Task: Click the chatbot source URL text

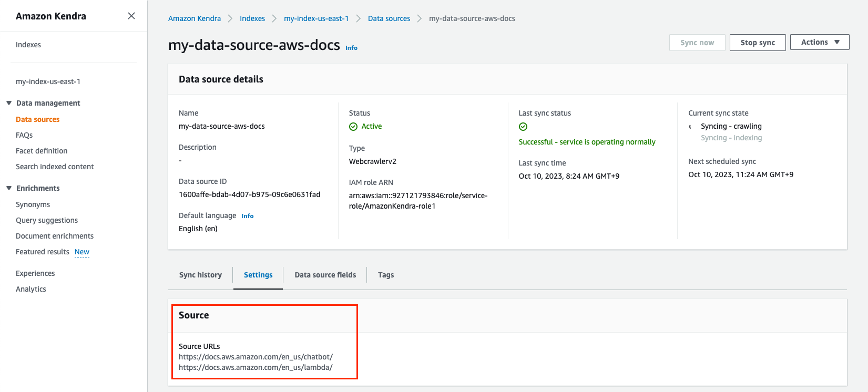Action: tap(256, 357)
